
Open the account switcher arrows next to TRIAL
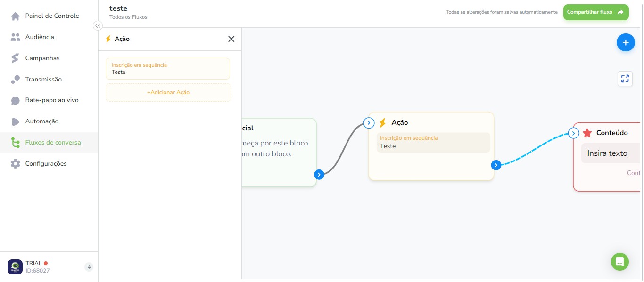pos(89,267)
